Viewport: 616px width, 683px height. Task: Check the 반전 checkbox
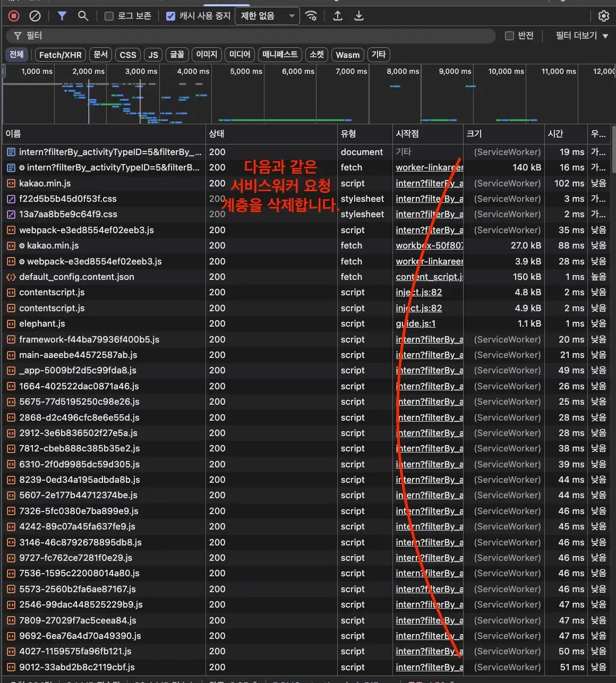(x=509, y=36)
